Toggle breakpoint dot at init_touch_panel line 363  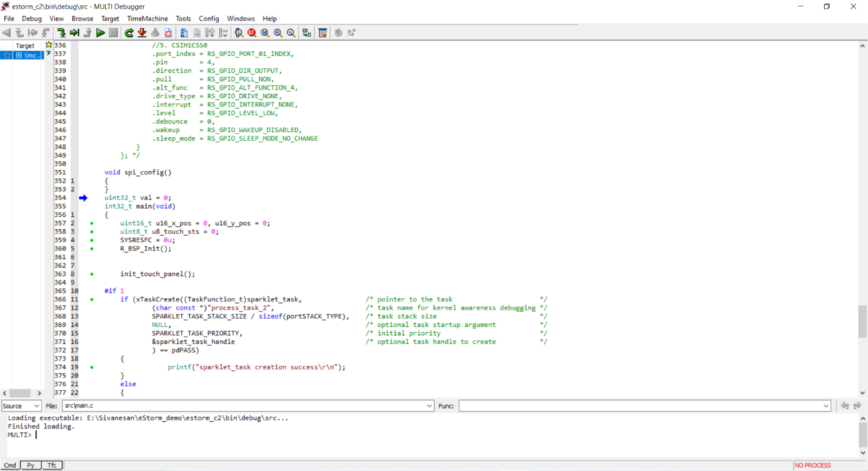click(x=92, y=274)
